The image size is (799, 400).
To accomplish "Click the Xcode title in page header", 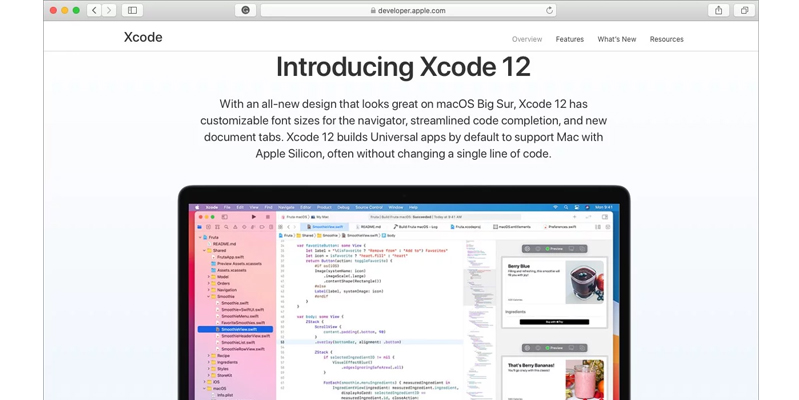I will [x=143, y=38].
